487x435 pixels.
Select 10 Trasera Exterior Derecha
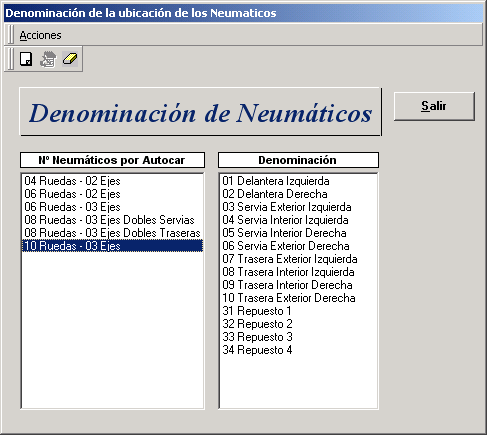click(x=298, y=298)
